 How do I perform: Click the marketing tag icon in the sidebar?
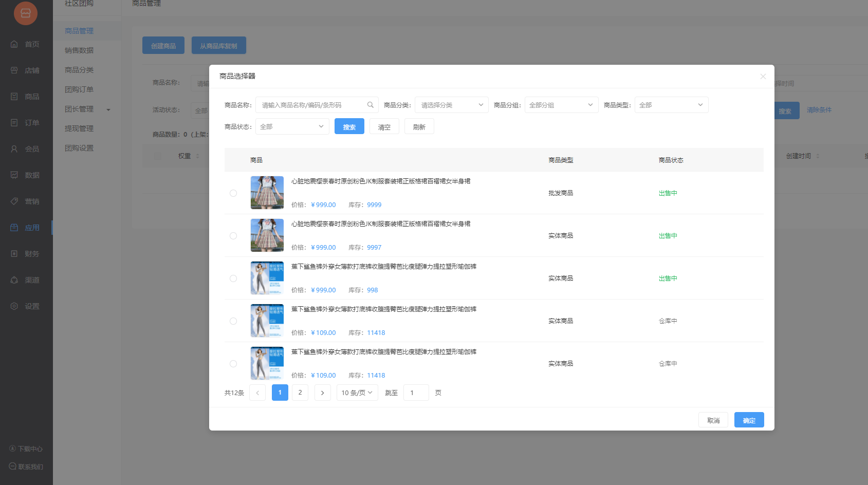[14, 201]
